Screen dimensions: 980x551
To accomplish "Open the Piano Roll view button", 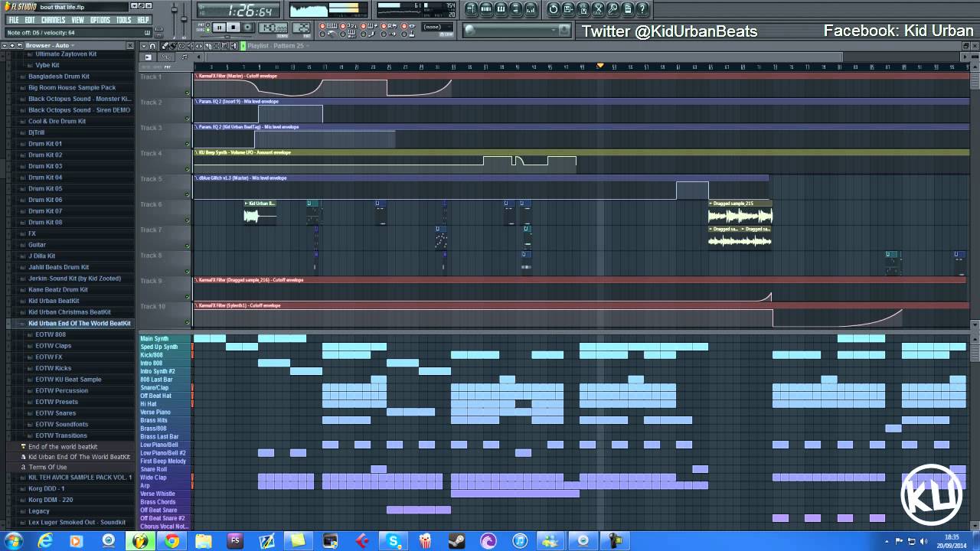I will (501, 9).
